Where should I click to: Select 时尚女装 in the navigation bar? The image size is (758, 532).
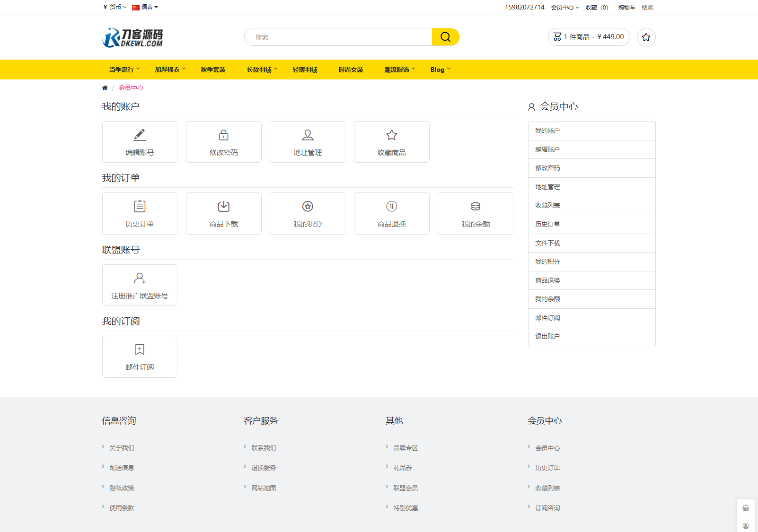pyautogui.click(x=351, y=70)
